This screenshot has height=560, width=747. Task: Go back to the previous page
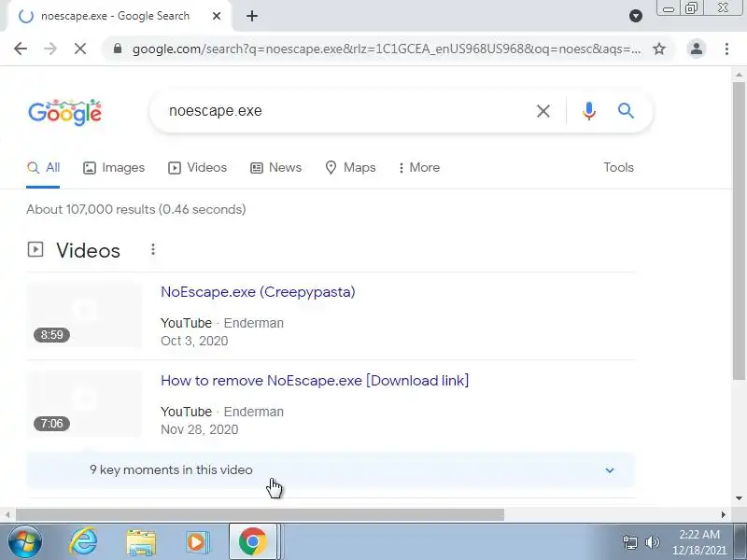pyautogui.click(x=21, y=49)
